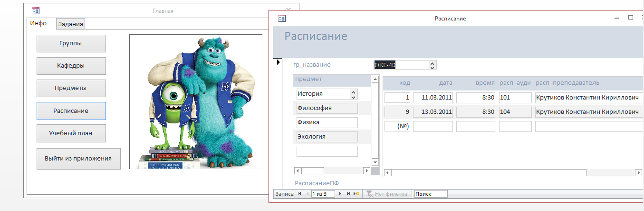This screenshot has width=644, height=211.
Task: Click teacher name in the row with код 9
Action: (588, 112)
